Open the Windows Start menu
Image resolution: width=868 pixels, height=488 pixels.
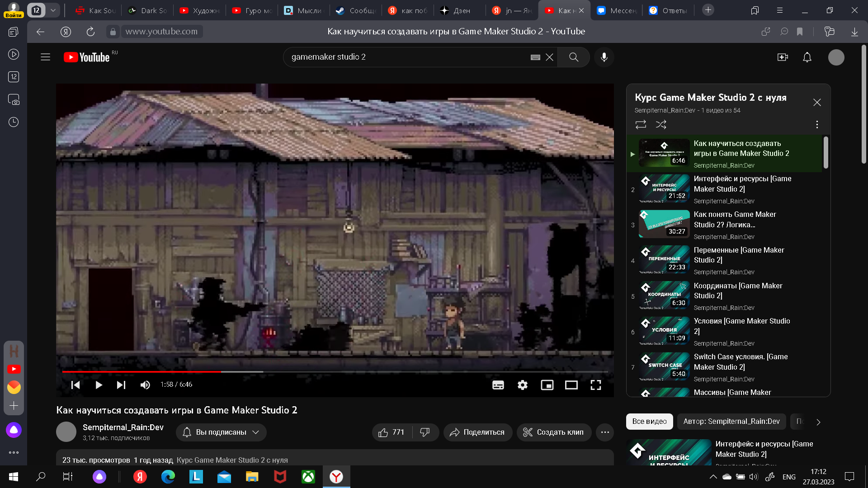[14, 477]
